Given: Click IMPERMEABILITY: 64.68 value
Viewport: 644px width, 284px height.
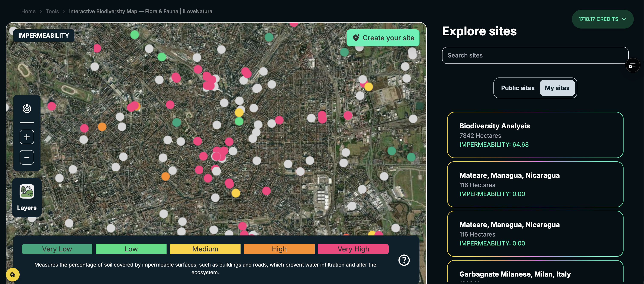Looking at the screenshot, I should pos(494,145).
